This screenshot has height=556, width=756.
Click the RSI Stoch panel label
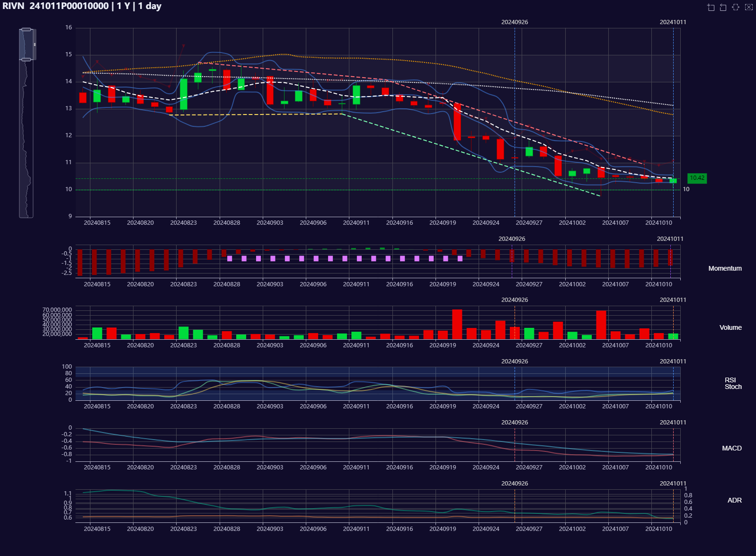732,383
